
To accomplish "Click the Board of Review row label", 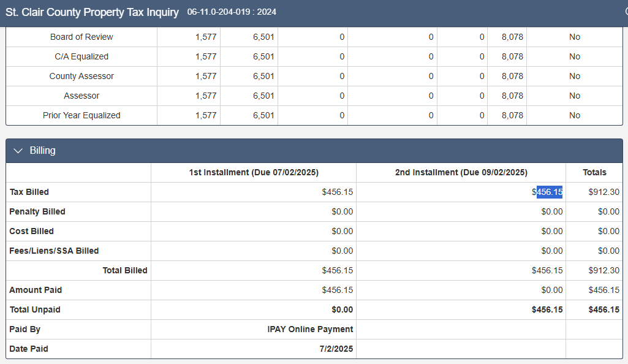I will [81, 37].
